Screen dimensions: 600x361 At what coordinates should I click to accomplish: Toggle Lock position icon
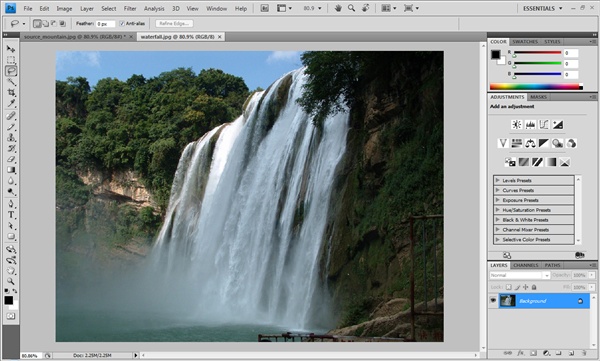tap(525, 287)
